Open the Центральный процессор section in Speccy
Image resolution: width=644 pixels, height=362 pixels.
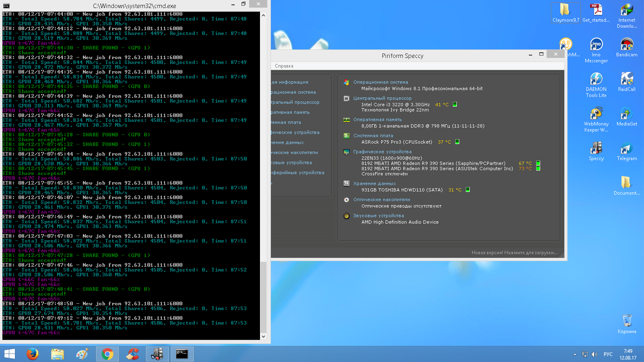[x=382, y=98]
